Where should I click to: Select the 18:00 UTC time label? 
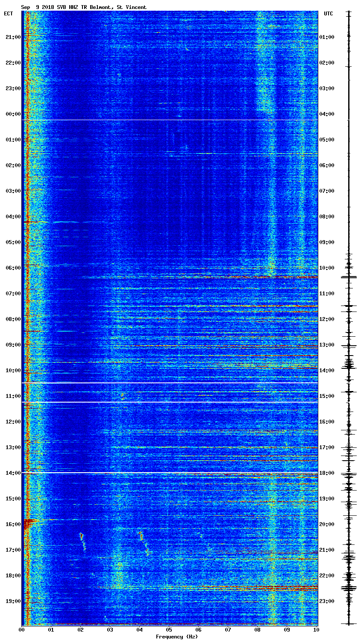327,473
